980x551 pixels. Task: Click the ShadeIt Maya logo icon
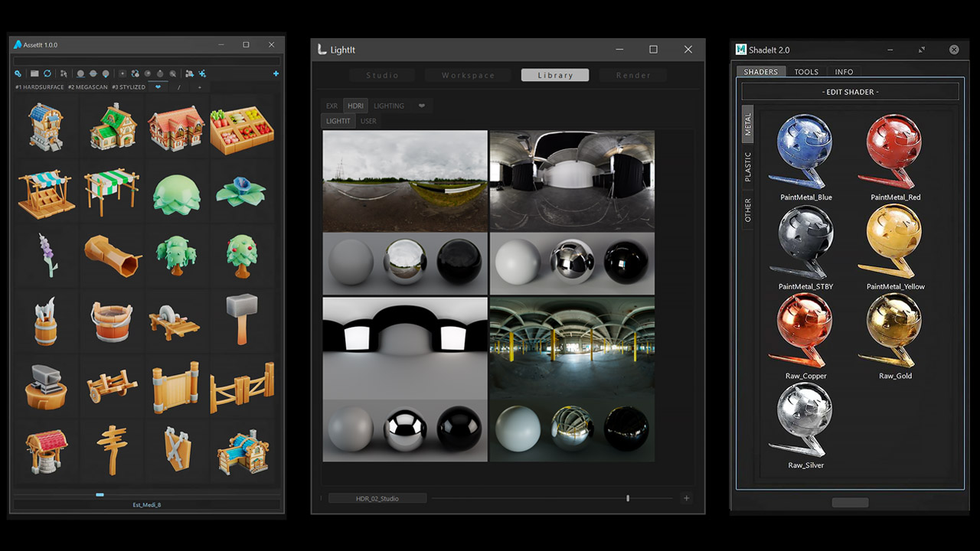click(740, 50)
